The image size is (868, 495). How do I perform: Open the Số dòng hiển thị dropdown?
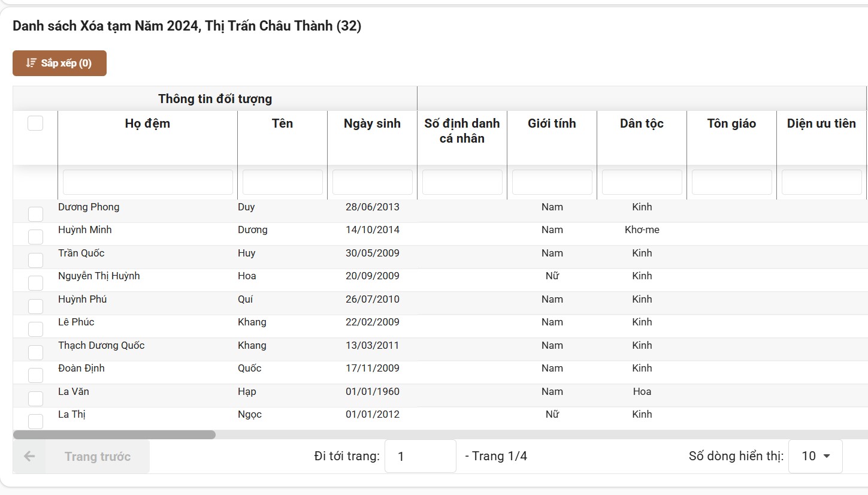815,457
